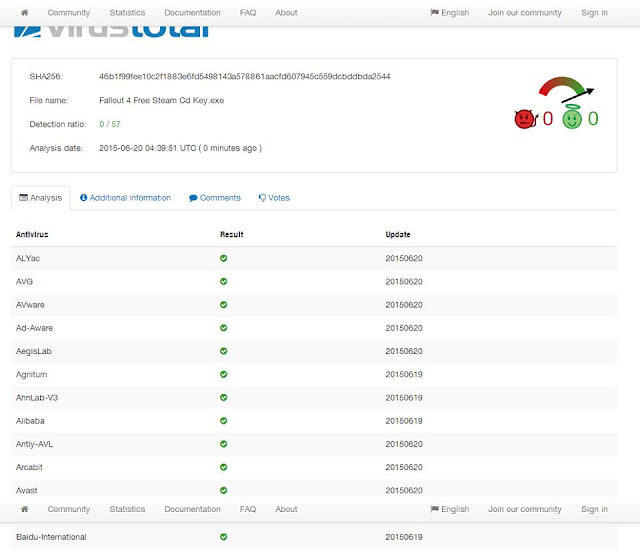Click the red devil malicious votes icon
This screenshot has height=552, width=640.
526,119
